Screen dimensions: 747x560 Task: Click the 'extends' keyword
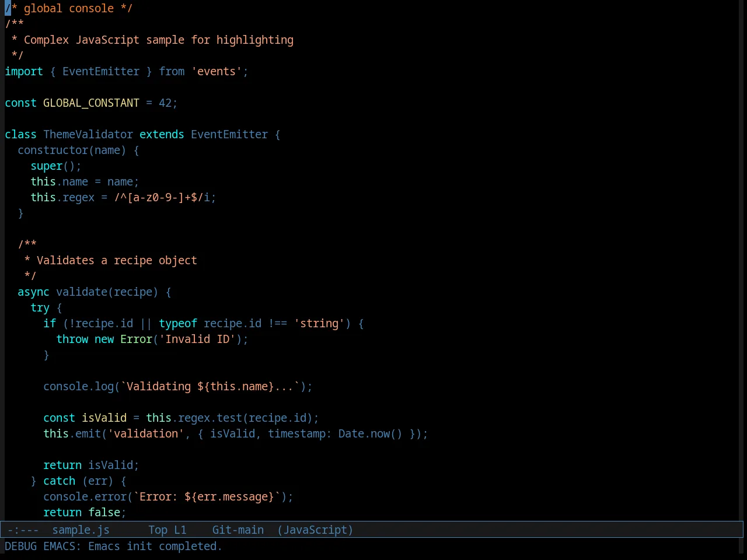click(x=162, y=134)
